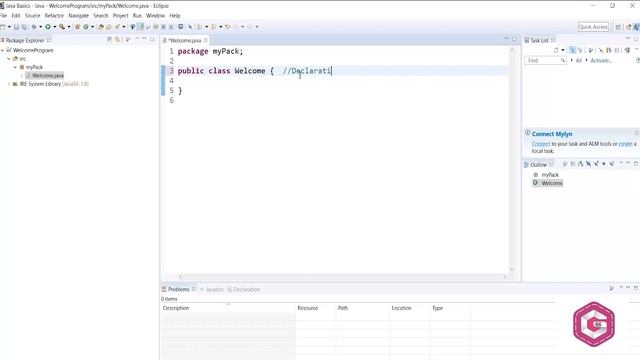Click the Save All toolbar icon

coord(24,27)
